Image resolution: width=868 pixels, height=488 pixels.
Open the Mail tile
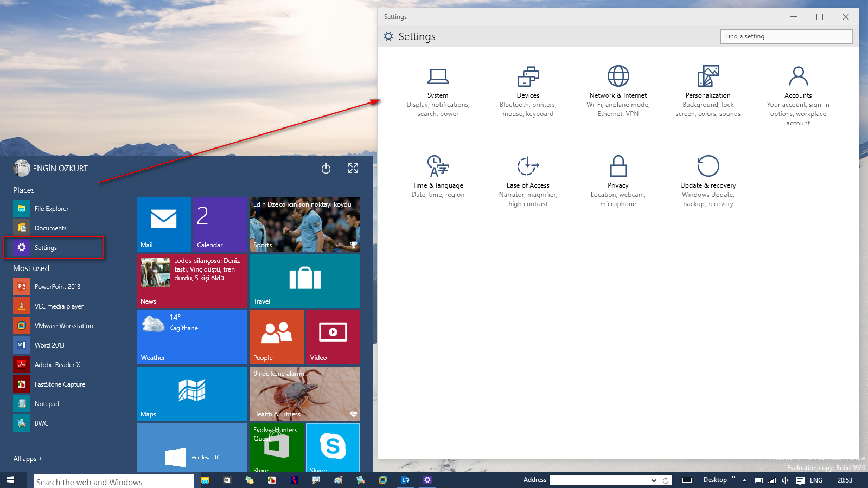click(x=164, y=224)
